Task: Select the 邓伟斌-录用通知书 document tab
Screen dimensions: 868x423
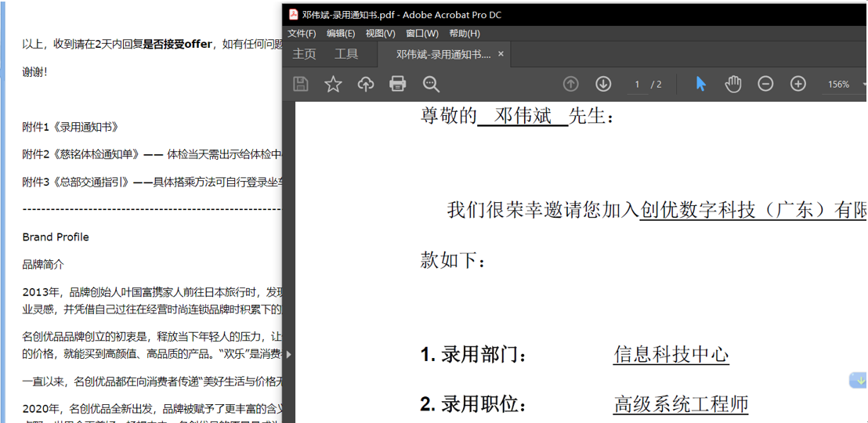Action: click(x=443, y=54)
